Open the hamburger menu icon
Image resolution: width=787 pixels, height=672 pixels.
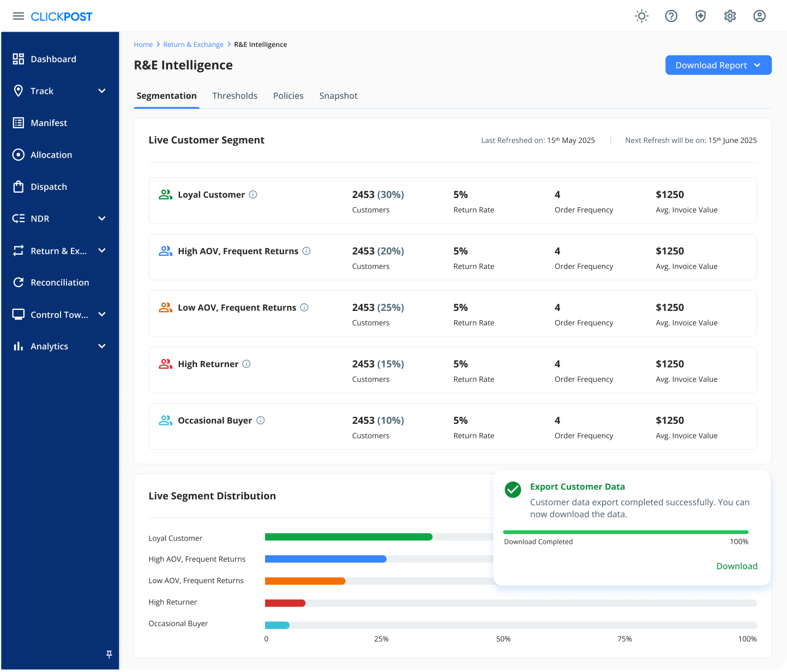[x=18, y=16]
